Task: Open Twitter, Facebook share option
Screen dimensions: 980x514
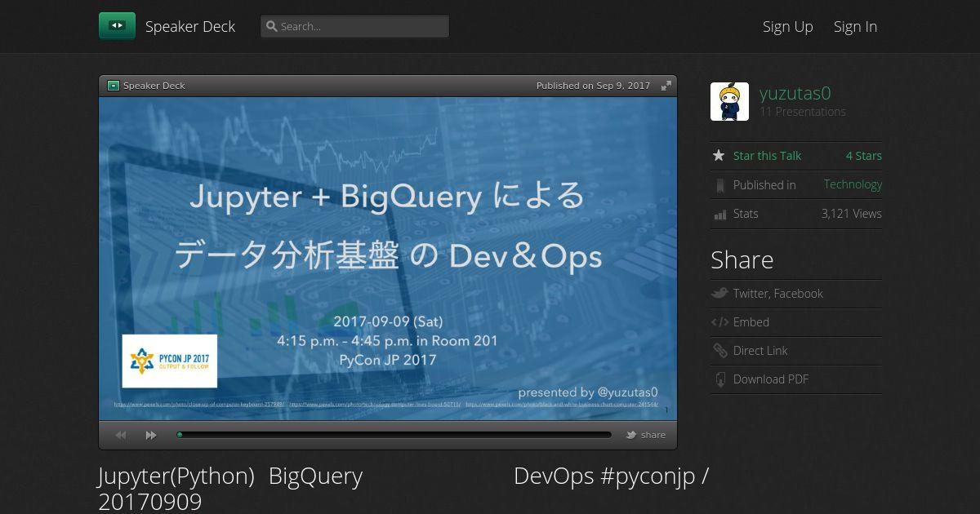Action: tap(777, 294)
